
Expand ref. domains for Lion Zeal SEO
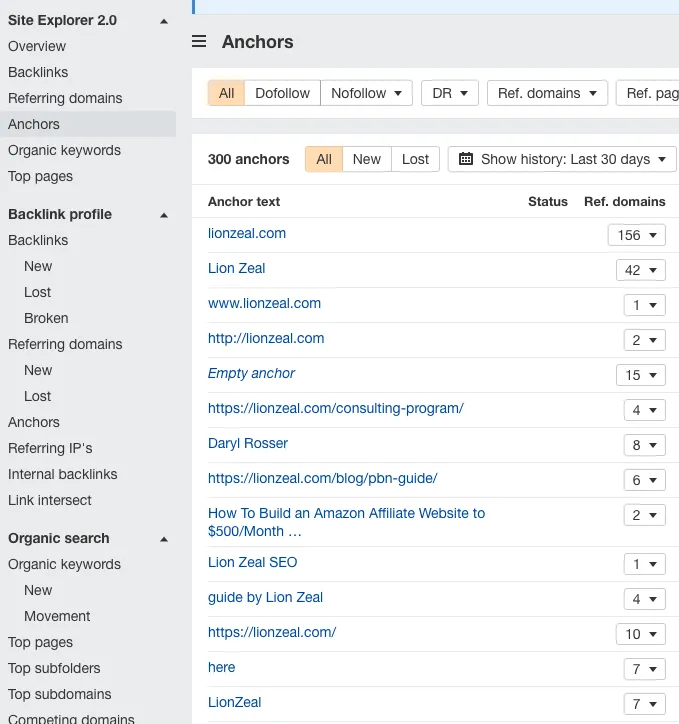pyautogui.click(x=644, y=564)
